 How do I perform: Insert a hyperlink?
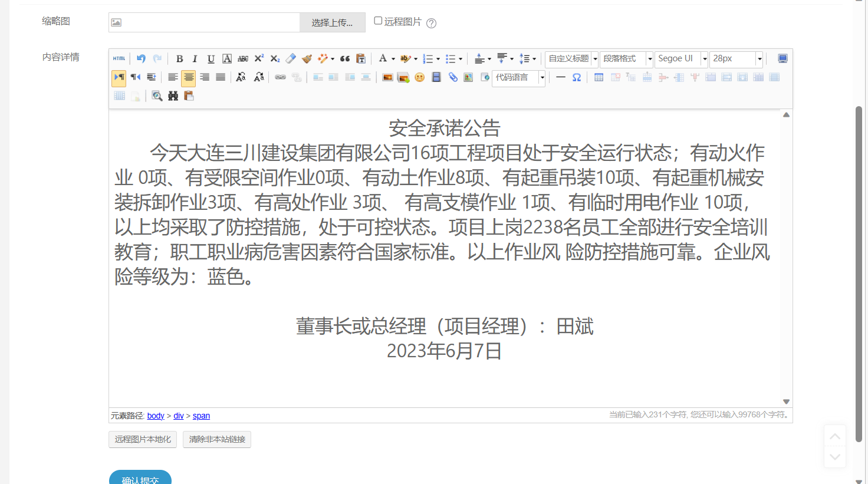pos(280,77)
